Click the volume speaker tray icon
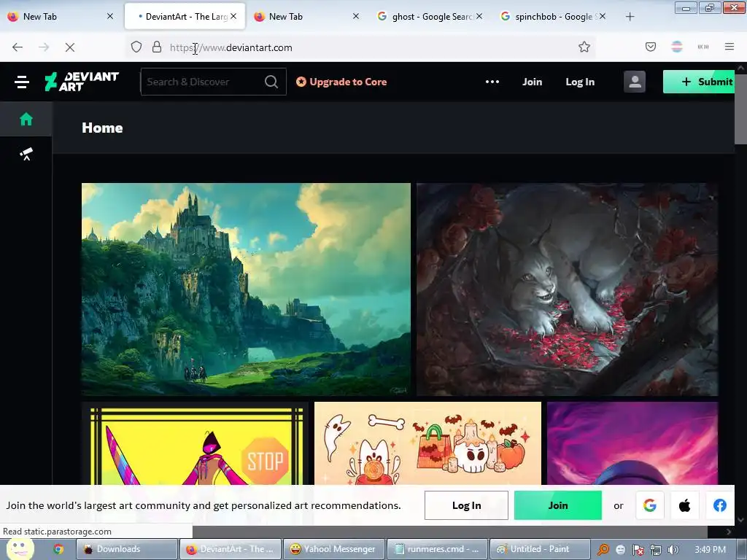747x560 pixels. pos(673,550)
